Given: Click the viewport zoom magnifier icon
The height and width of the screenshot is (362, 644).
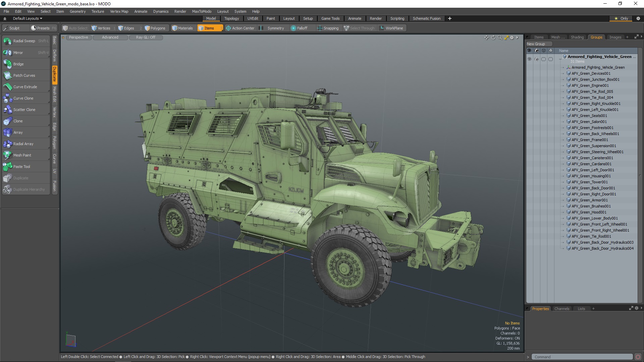Looking at the screenshot, I should coord(500,38).
